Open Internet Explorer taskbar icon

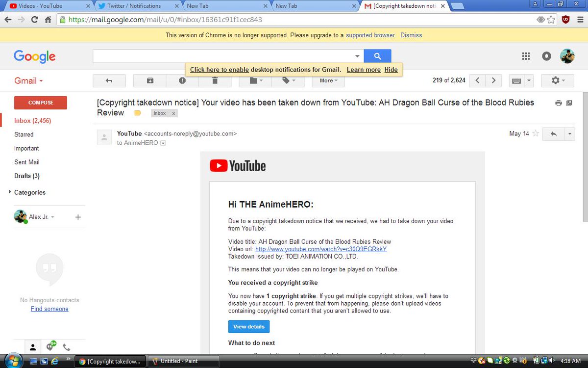[x=55, y=361]
